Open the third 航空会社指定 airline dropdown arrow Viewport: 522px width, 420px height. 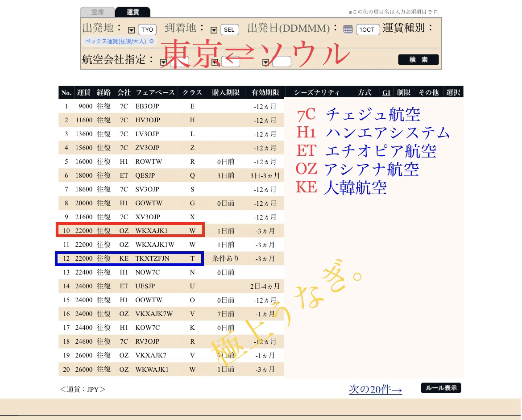(x=265, y=62)
